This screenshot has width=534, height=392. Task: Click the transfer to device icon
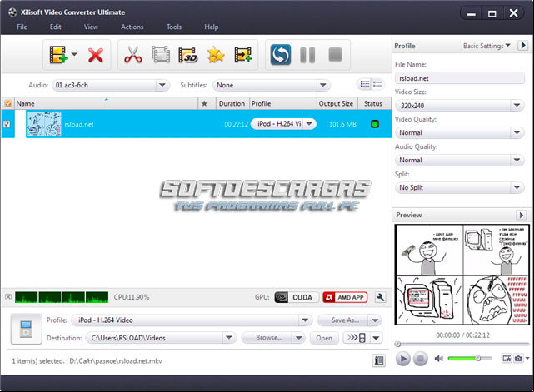[357, 338]
